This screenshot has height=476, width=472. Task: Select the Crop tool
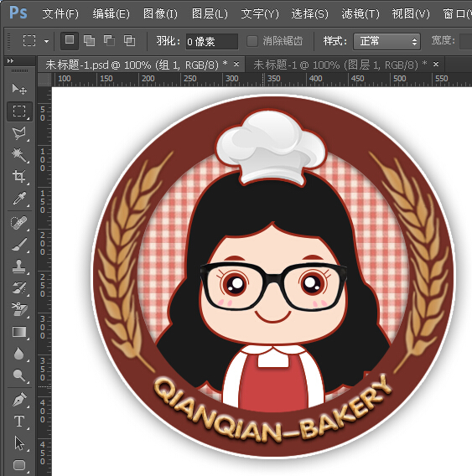(x=19, y=176)
